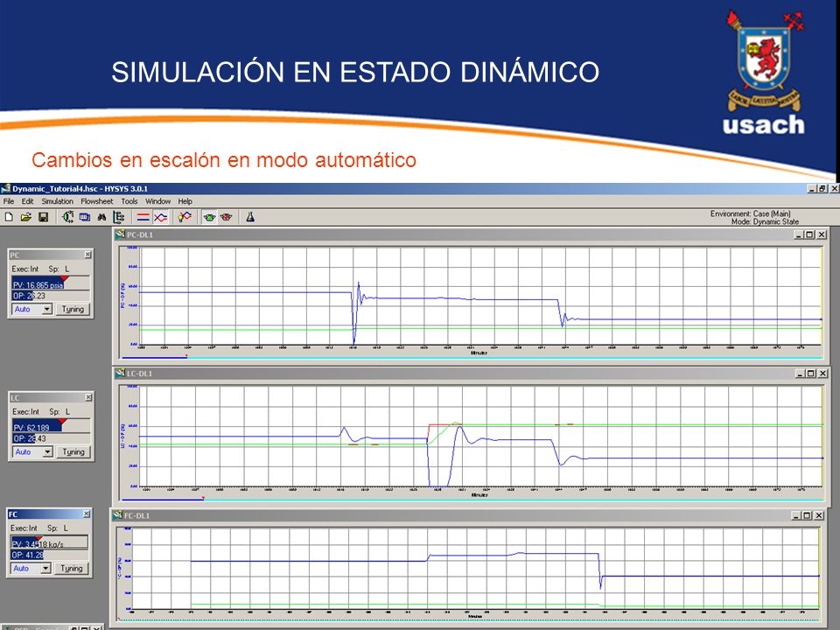840x630 pixels.
Task: Close the FC faceplate window
Action: click(87, 514)
